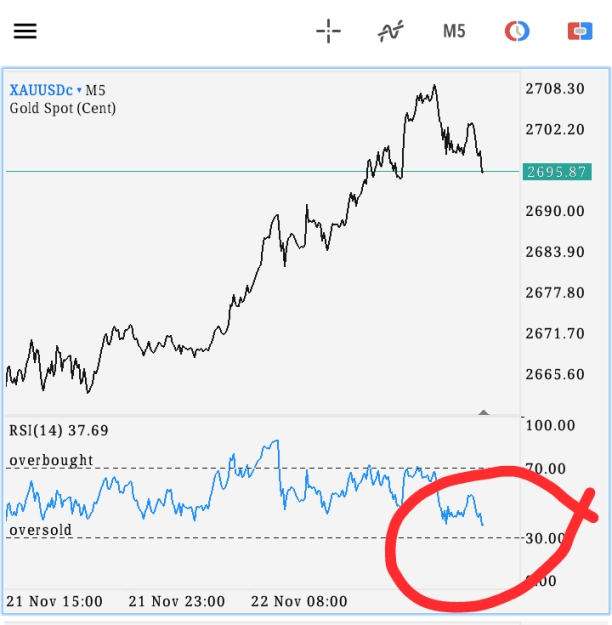612x625 pixels.
Task: Tap the red-blue clock circle icon
Action: pos(517,31)
